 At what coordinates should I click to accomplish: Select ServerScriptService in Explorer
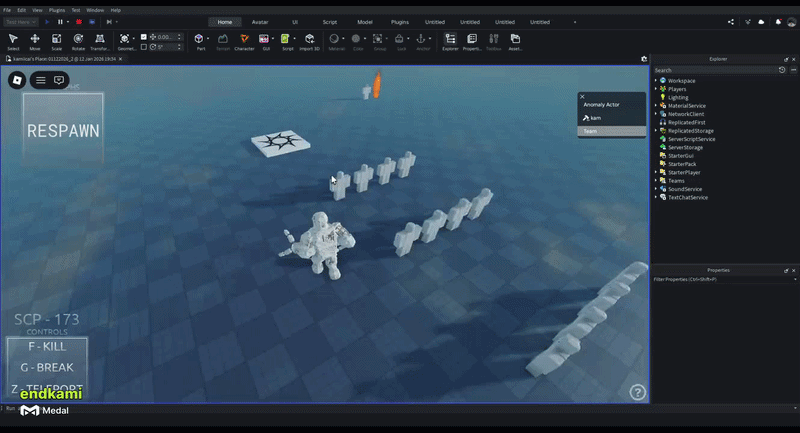[x=691, y=139]
